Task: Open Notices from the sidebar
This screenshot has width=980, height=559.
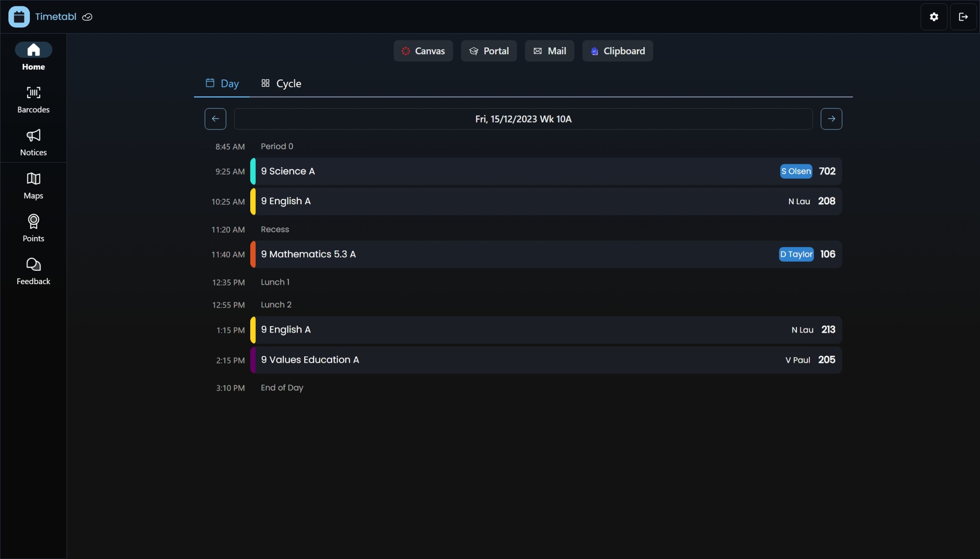Action: tap(33, 142)
